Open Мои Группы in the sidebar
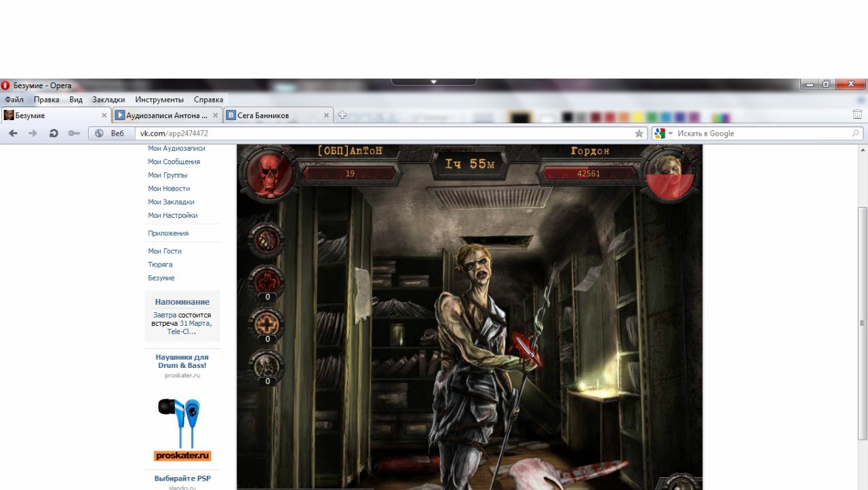The height and width of the screenshot is (490, 868). 167,175
